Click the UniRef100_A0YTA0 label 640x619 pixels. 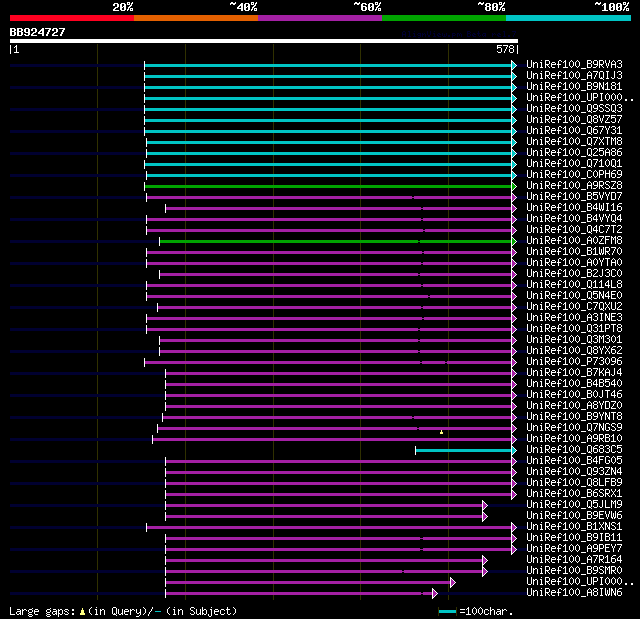pos(574,263)
